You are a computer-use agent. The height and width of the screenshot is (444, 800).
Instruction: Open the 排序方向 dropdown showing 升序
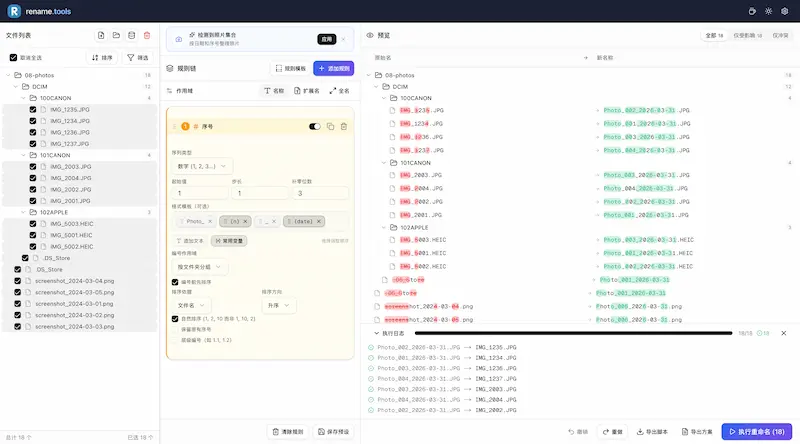tap(277, 305)
